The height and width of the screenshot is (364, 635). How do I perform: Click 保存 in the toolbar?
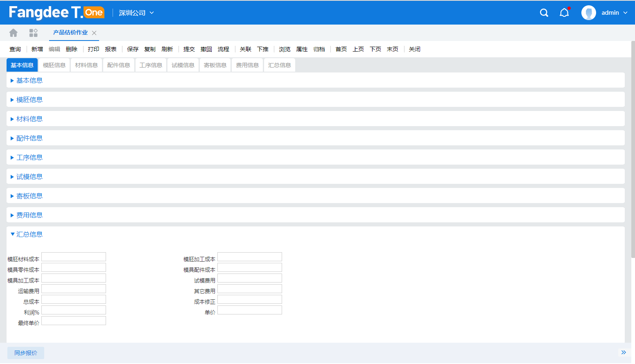click(133, 49)
